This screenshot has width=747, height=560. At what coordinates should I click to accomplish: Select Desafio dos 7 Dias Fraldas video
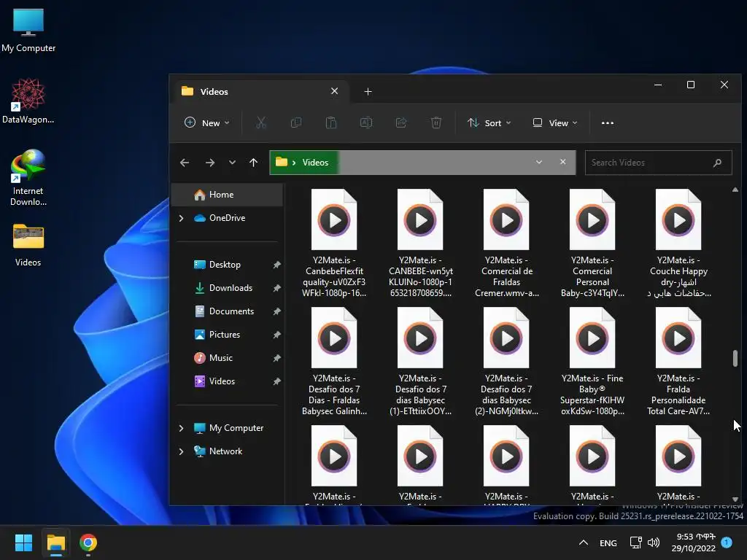pyautogui.click(x=334, y=361)
